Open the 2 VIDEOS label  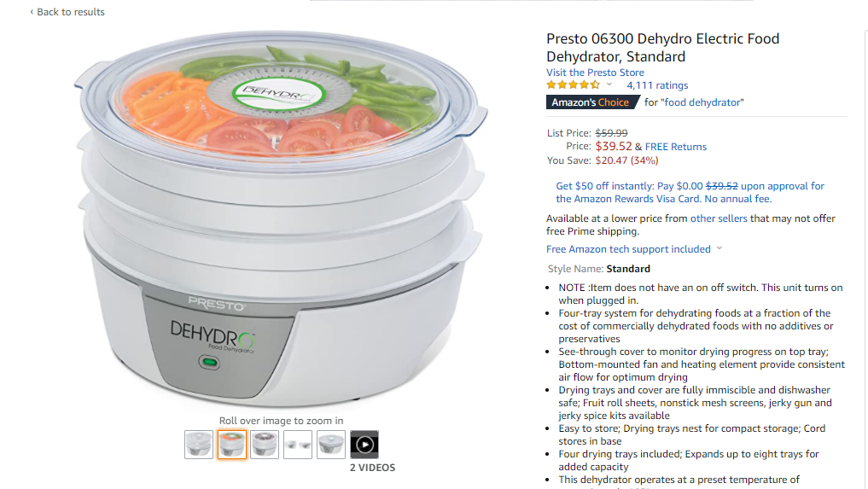pyautogui.click(x=373, y=468)
